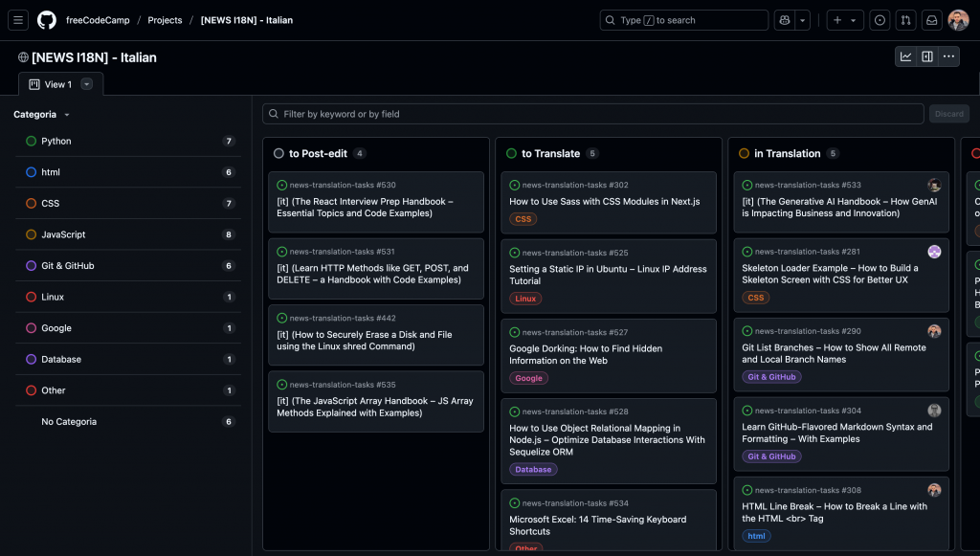Click Google label on Google Dorking card
This screenshot has width=980, height=556.
[528, 378]
